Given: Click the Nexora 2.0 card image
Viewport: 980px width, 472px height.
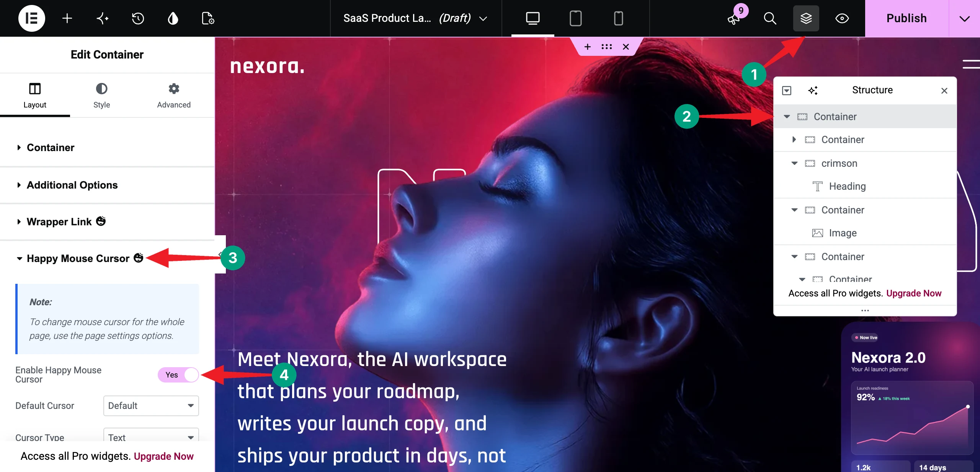Looking at the screenshot, I should 911,397.
